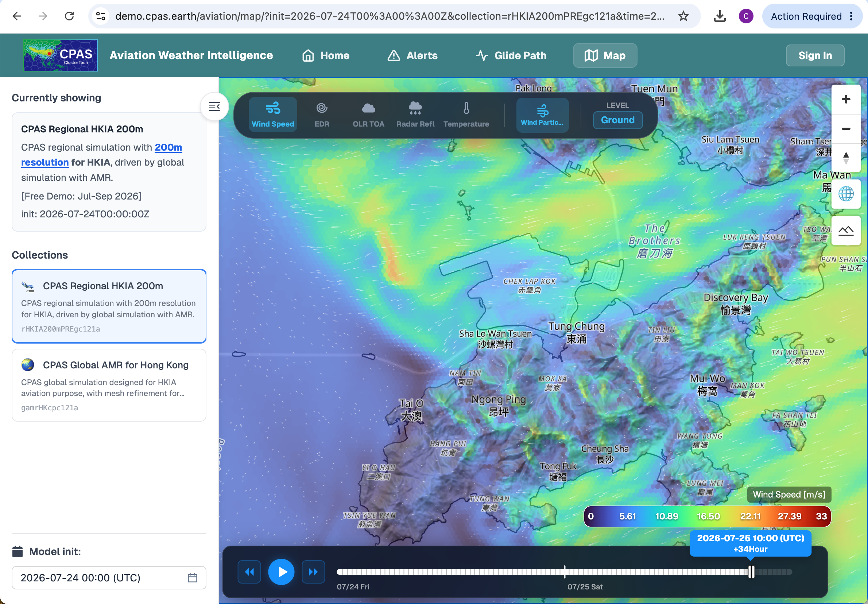The height and width of the screenshot is (604, 868).
Task: Switch to globe projection
Action: click(x=846, y=194)
